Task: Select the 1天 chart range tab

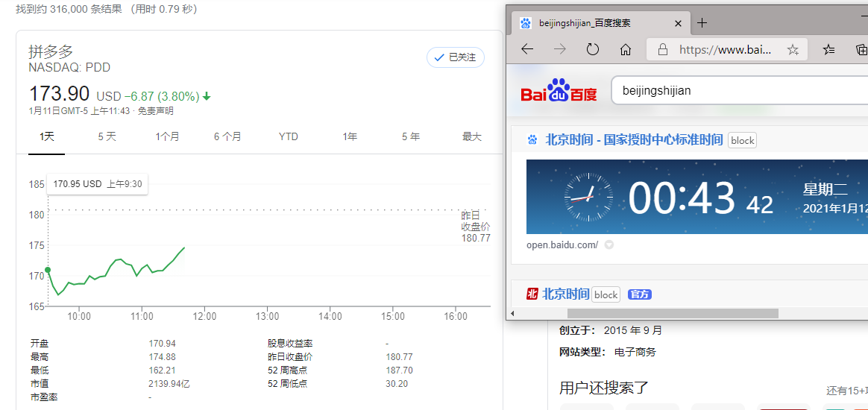Action: 46,136
